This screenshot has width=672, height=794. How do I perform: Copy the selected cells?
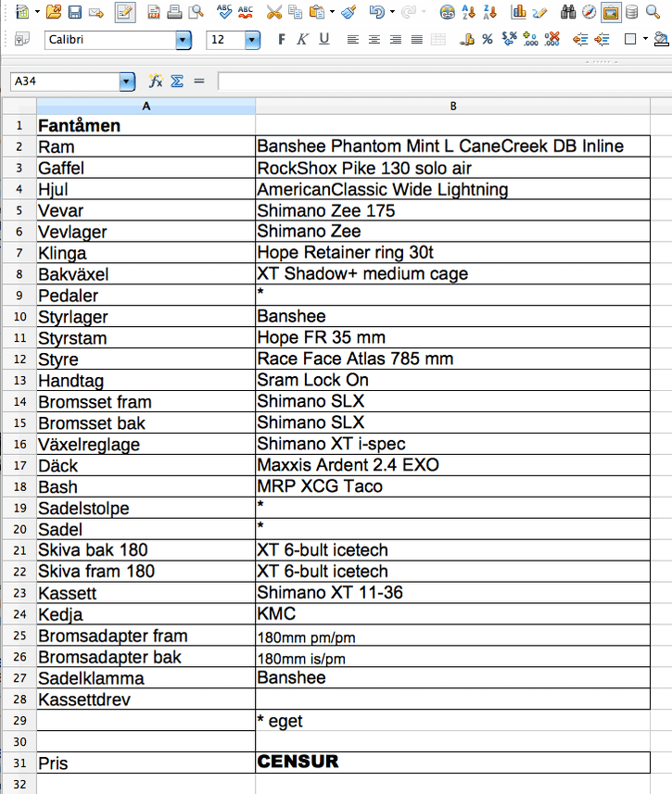pyautogui.click(x=295, y=12)
